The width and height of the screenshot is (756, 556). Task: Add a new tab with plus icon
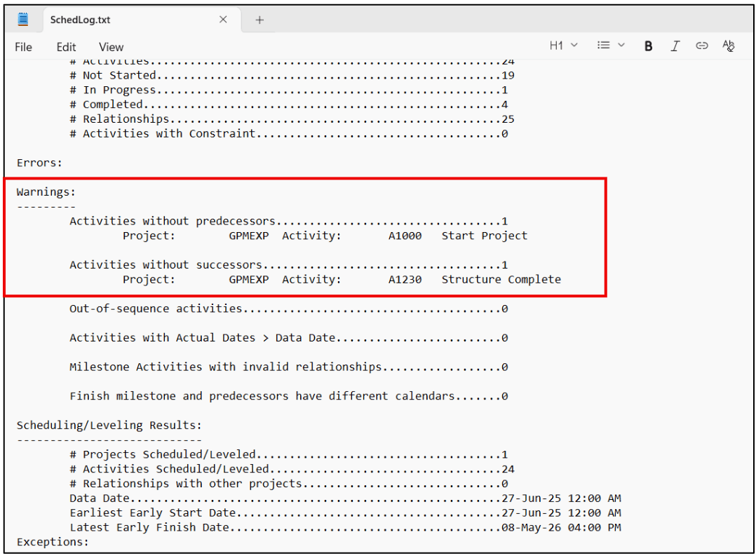(259, 20)
